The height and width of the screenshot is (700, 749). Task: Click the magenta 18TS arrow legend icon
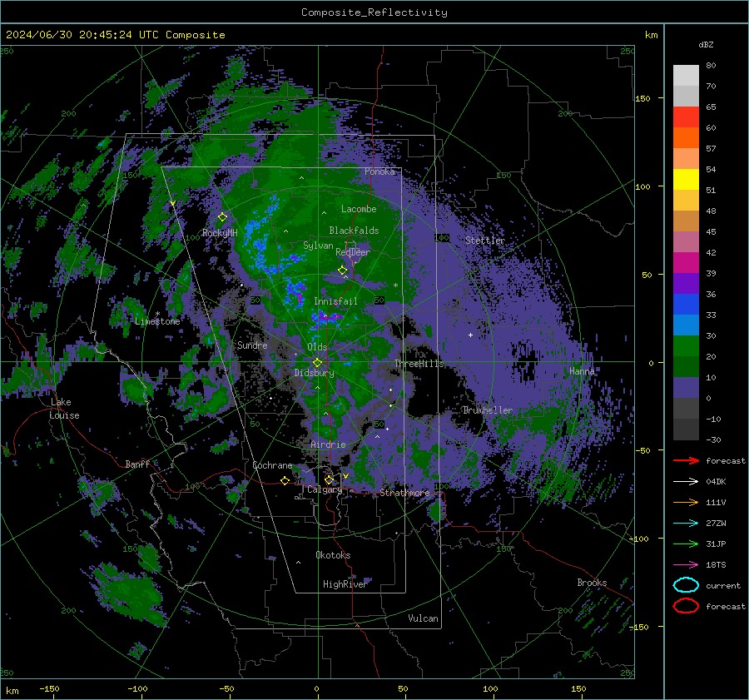tap(686, 565)
